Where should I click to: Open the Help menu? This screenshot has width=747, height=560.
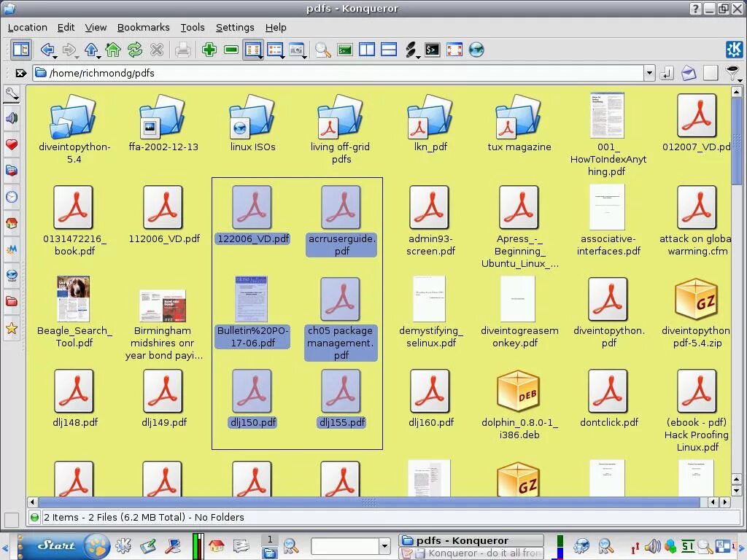pyautogui.click(x=276, y=27)
